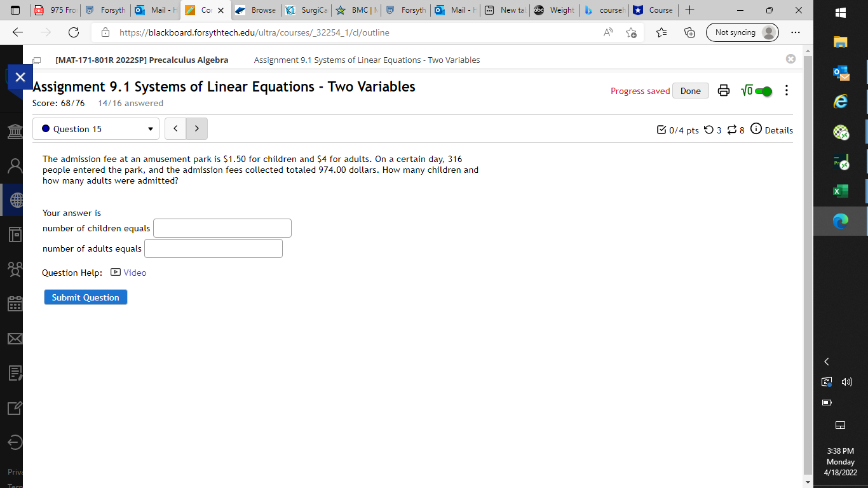The width and height of the screenshot is (868, 488).
Task: Open the Question 15 dropdown selector
Action: [x=96, y=129]
